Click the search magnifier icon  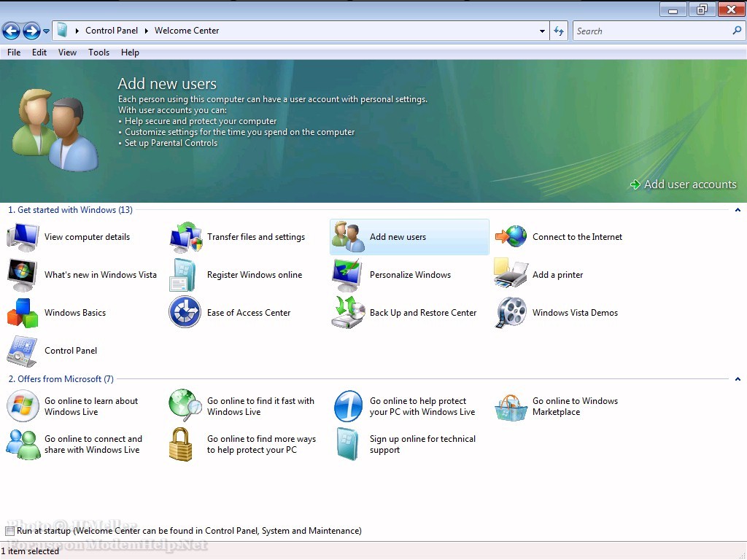(737, 31)
